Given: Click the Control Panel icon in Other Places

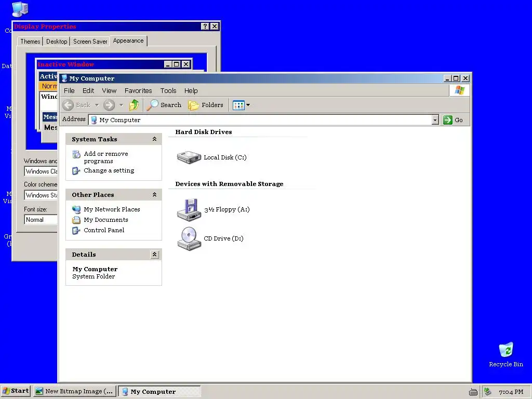Looking at the screenshot, I should click(x=76, y=230).
